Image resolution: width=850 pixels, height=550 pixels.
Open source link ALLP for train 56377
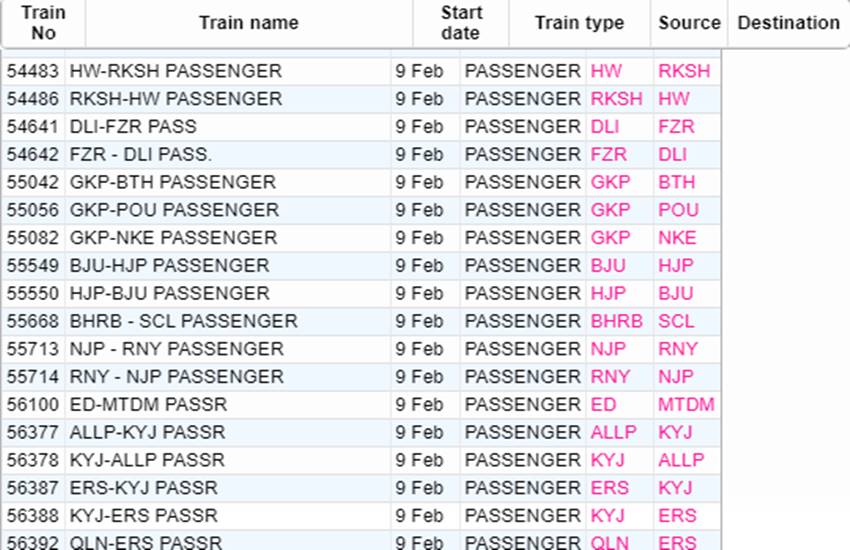[614, 432]
